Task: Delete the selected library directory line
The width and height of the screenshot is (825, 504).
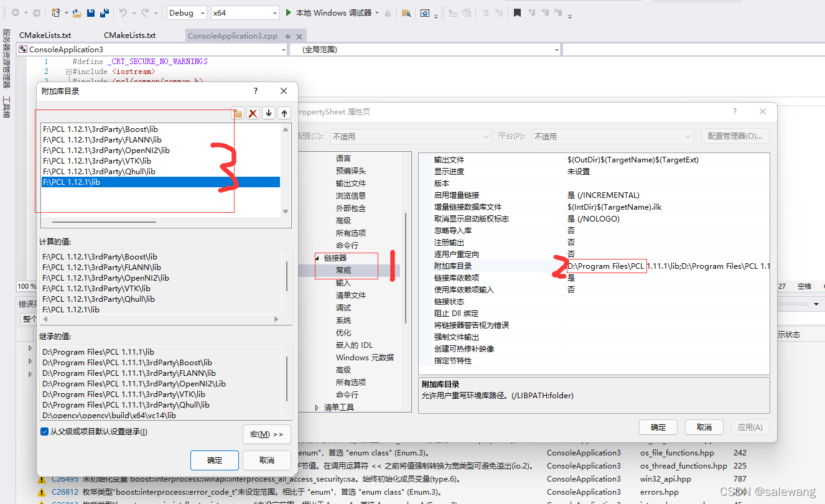Action: coord(253,113)
